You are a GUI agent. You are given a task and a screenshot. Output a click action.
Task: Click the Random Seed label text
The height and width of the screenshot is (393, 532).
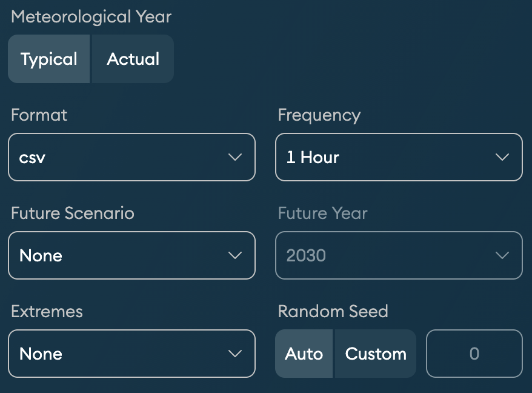(x=333, y=312)
